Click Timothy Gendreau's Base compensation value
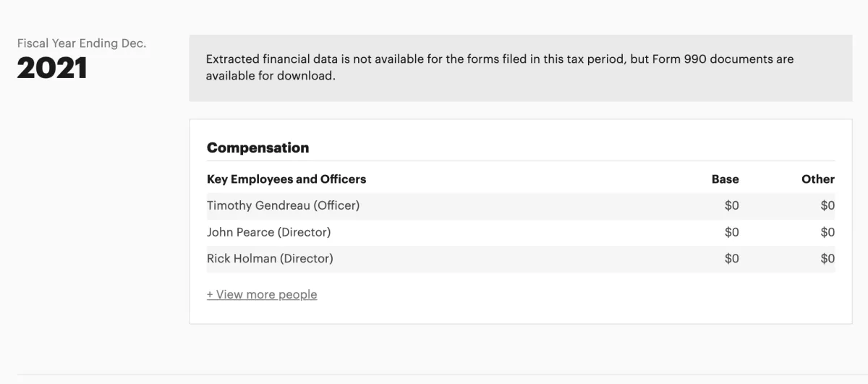The width and height of the screenshot is (868, 384). [x=731, y=205]
